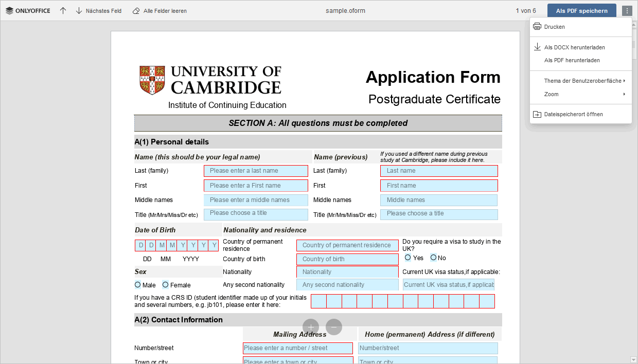Click Country of permanent residence field
The width and height of the screenshot is (638, 364).
coord(347,245)
